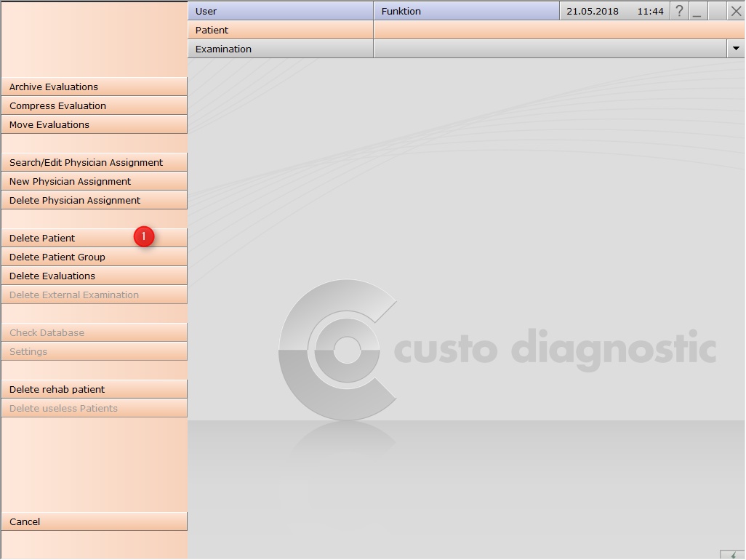
Task: Choose Delete Physician Assignment
Action: [95, 200]
